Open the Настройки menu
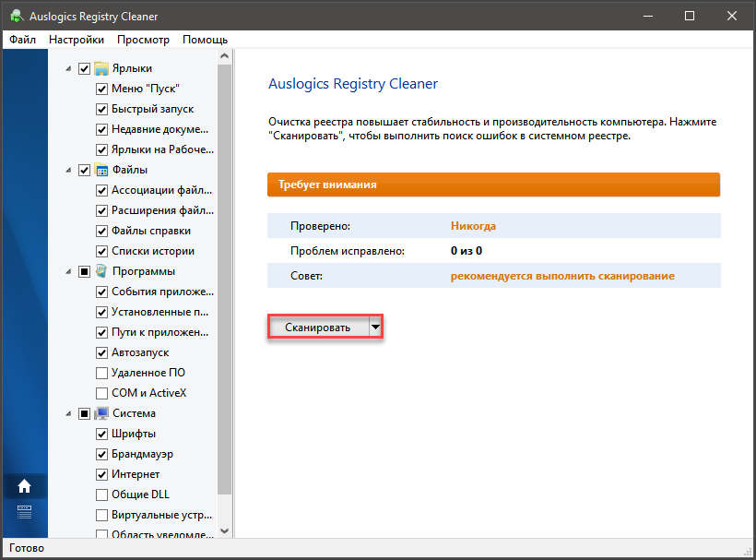 [77, 40]
